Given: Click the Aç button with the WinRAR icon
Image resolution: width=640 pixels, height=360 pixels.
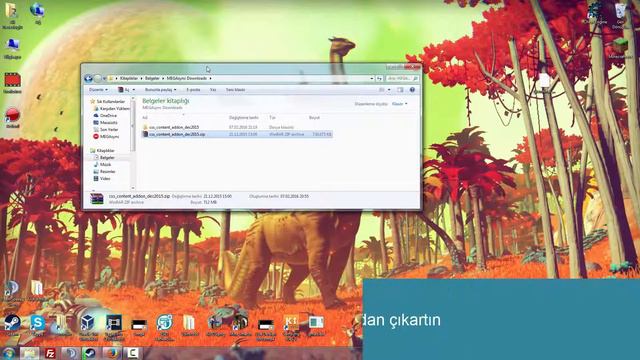Looking at the screenshot, I should coord(123,90).
